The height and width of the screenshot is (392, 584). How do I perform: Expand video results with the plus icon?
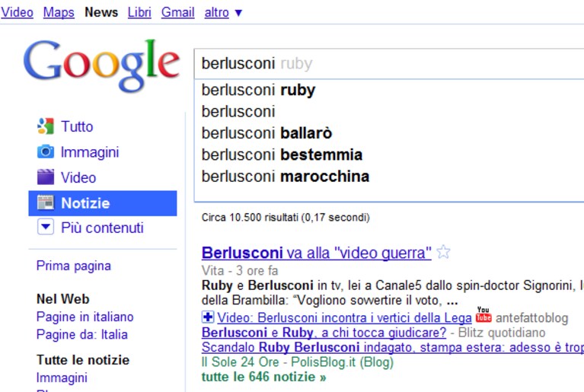(208, 317)
